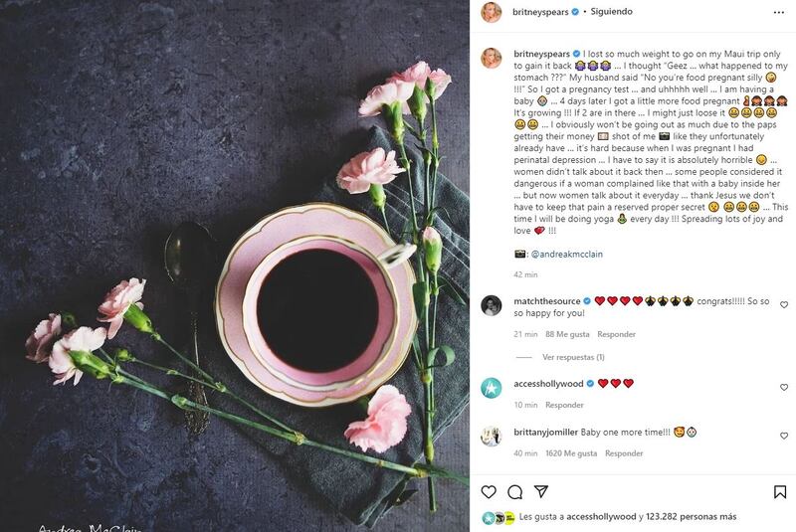Open the three-dot more options menu

(779, 12)
